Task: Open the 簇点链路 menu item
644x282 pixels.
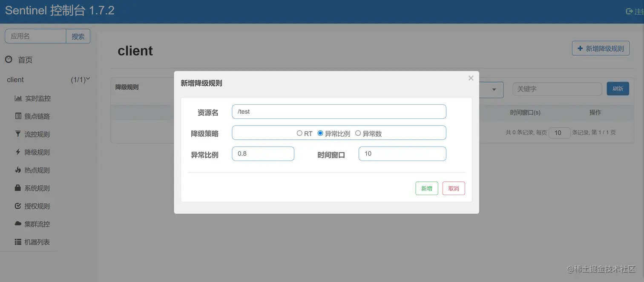Action: 37,116
